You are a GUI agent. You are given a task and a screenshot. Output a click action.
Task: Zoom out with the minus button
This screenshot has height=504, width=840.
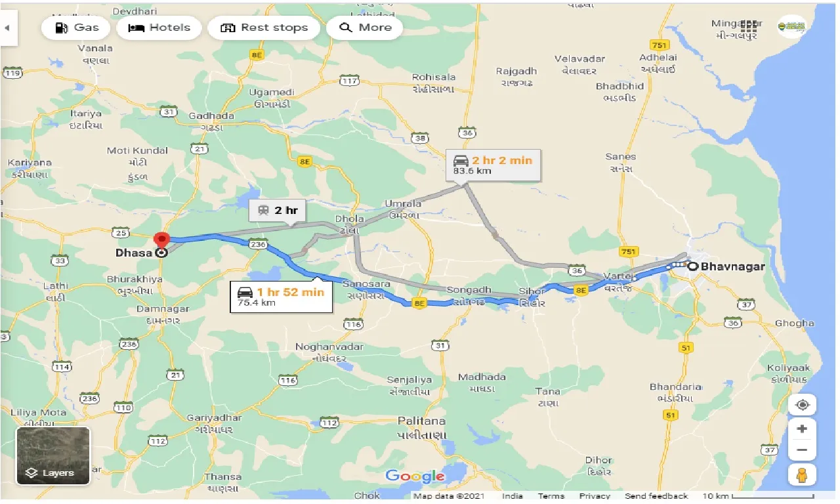click(802, 450)
